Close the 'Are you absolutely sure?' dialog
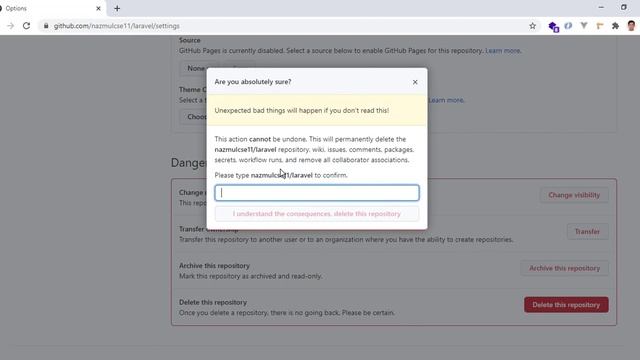This screenshot has height=360, width=640. click(x=415, y=82)
